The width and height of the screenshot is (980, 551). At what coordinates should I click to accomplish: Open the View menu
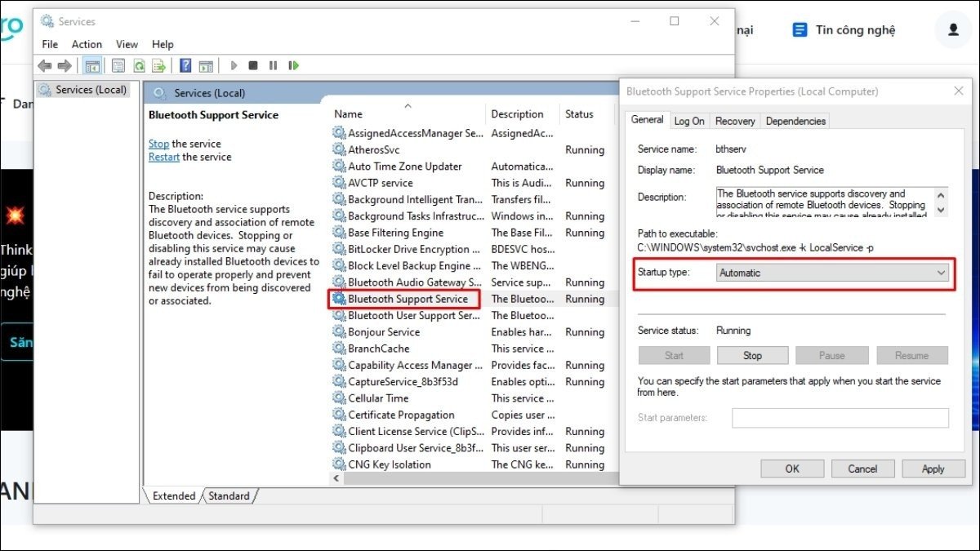pyautogui.click(x=127, y=44)
